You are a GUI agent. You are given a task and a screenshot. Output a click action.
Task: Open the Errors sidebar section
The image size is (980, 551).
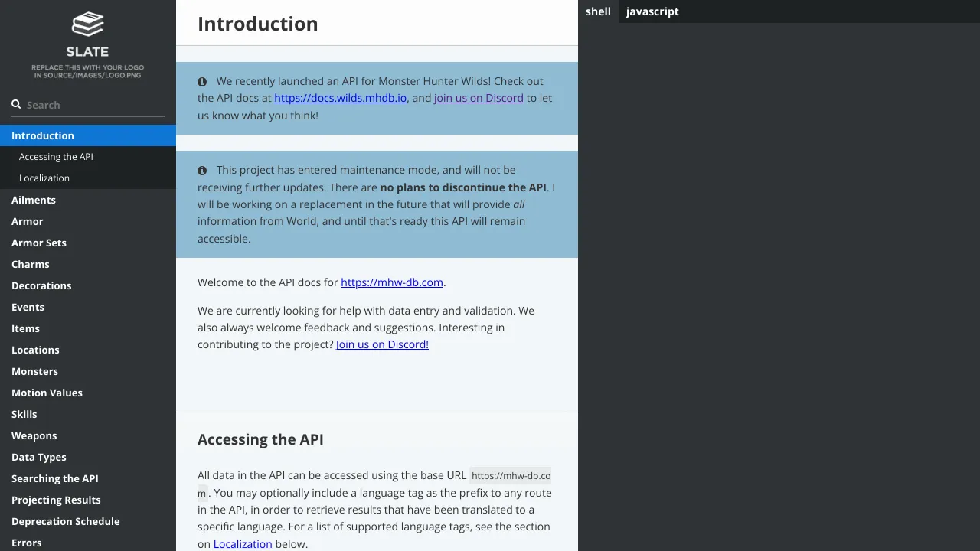(88, 543)
